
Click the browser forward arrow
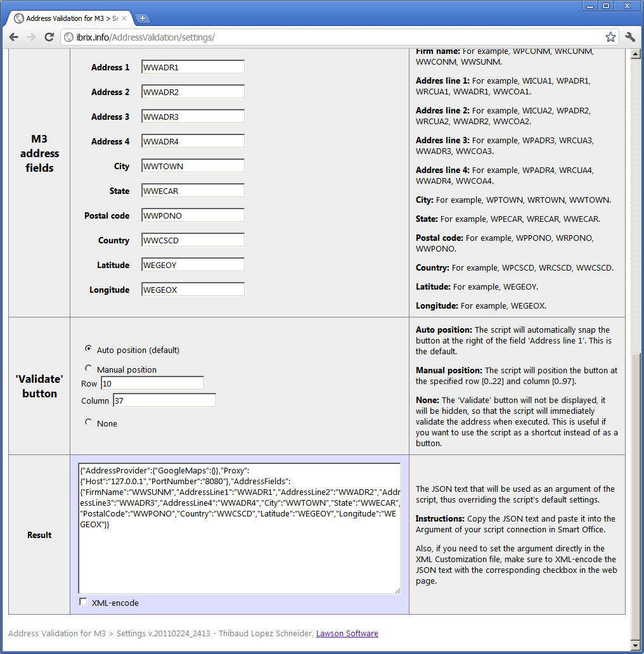[31, 37]
